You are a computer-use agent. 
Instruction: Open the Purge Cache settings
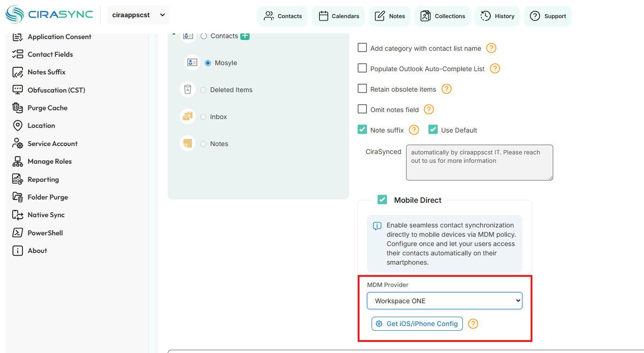pyautogui.click(x=47, y=107)
